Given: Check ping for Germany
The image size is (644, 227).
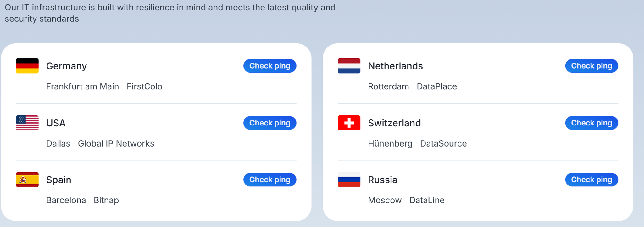Looking at the screenshot, I should coord(270,66).
